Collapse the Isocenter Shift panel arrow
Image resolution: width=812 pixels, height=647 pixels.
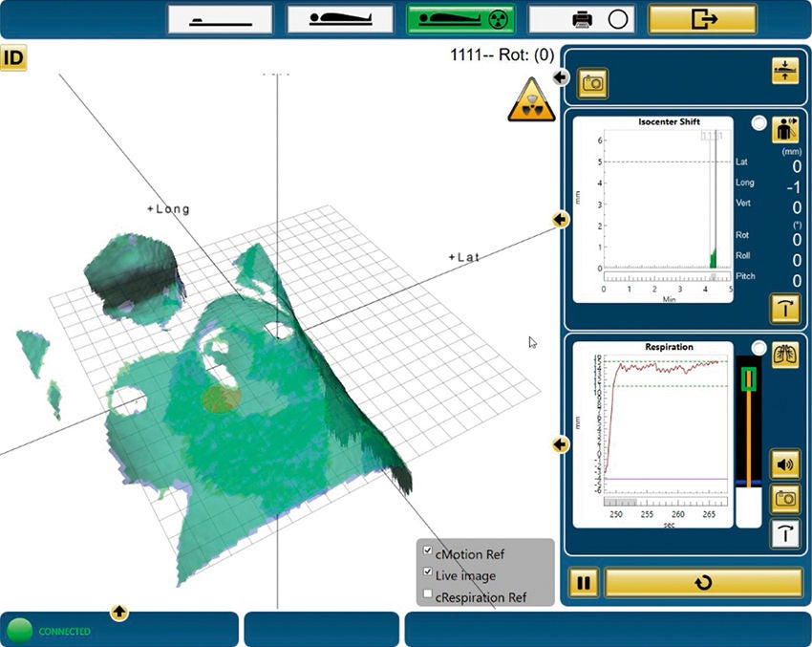click(x=561, y=220)
